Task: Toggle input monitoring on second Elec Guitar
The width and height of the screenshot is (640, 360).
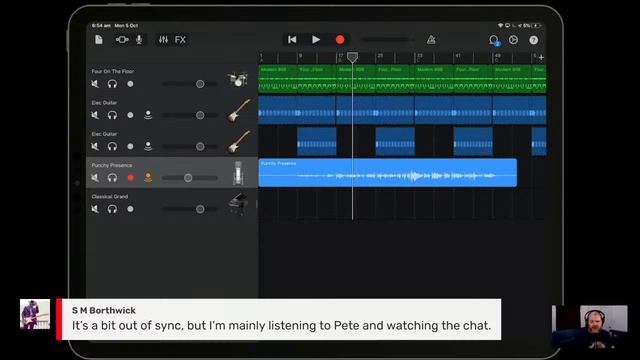Action: pyautogui.click(x=148, y=146)
